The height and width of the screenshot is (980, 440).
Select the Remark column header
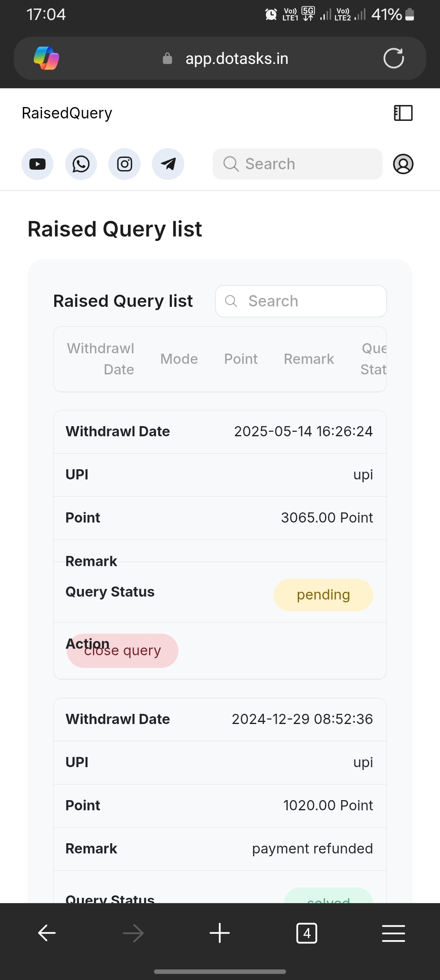309,359
